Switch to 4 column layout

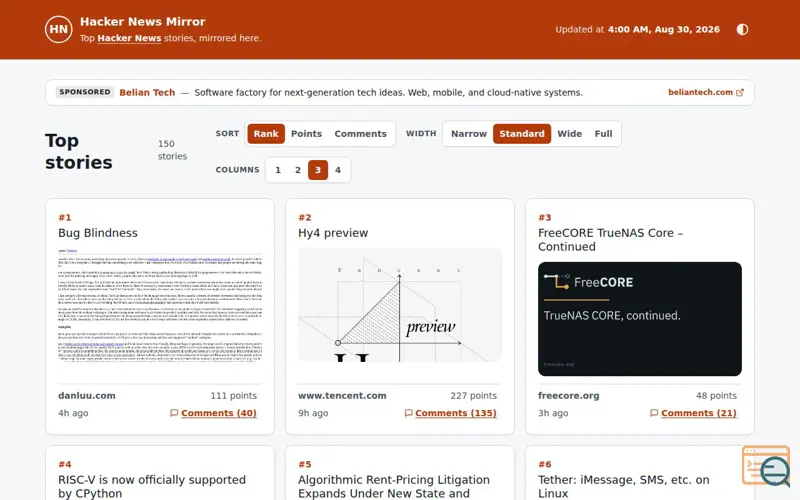point(338,170)
